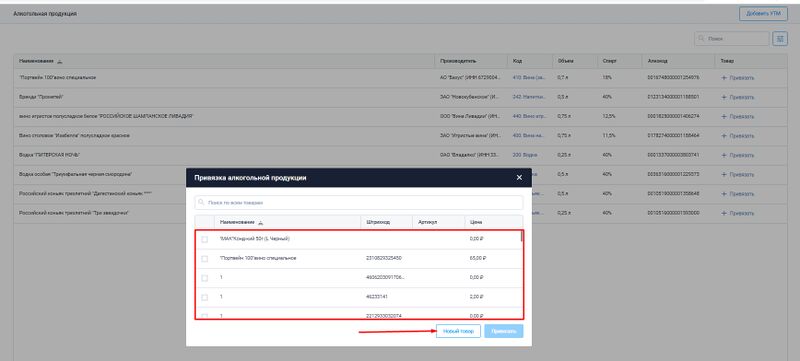Screen dimensions: 800x361
Task: Select row name Водка ПИТЕРСКАЯ НОЧЬ
Action: point(49,154)
